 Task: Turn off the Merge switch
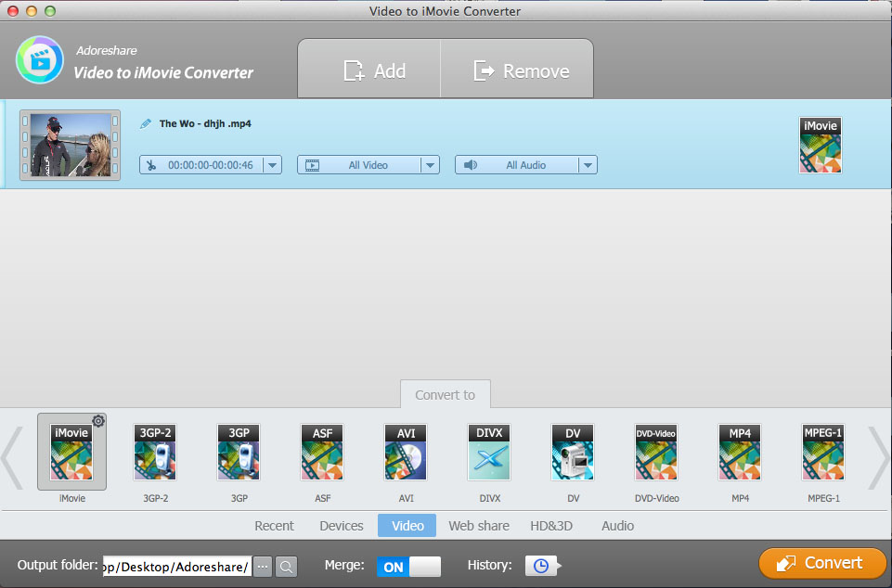(408, 567)
